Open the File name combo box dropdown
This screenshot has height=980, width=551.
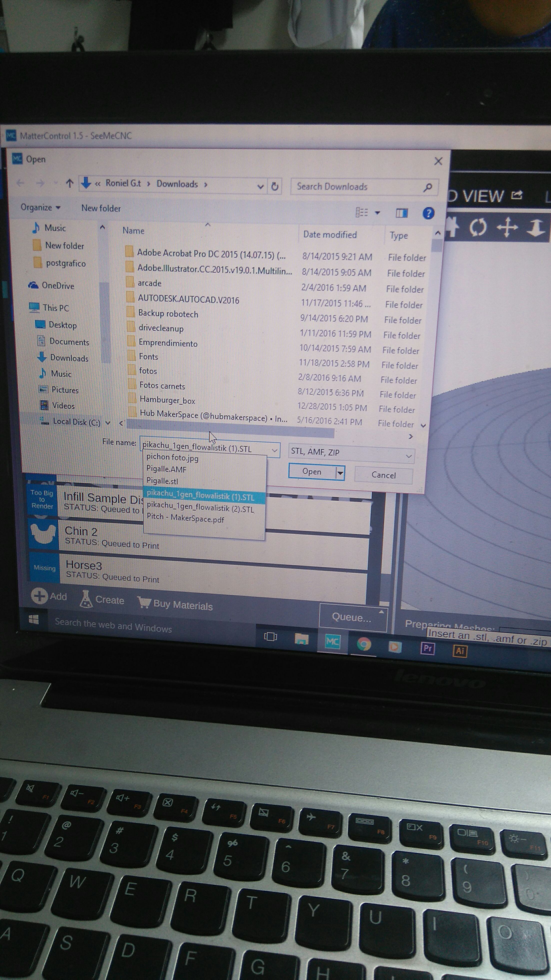[x=274, y=450]
